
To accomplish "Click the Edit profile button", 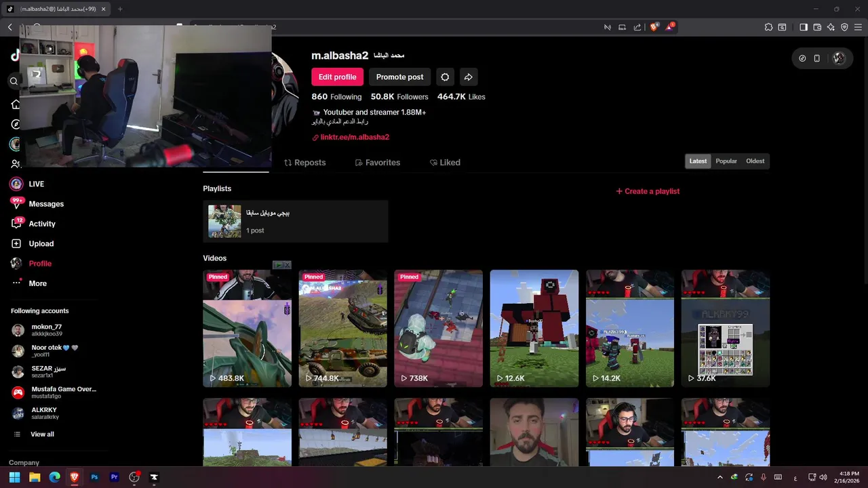I will [337, 77].
